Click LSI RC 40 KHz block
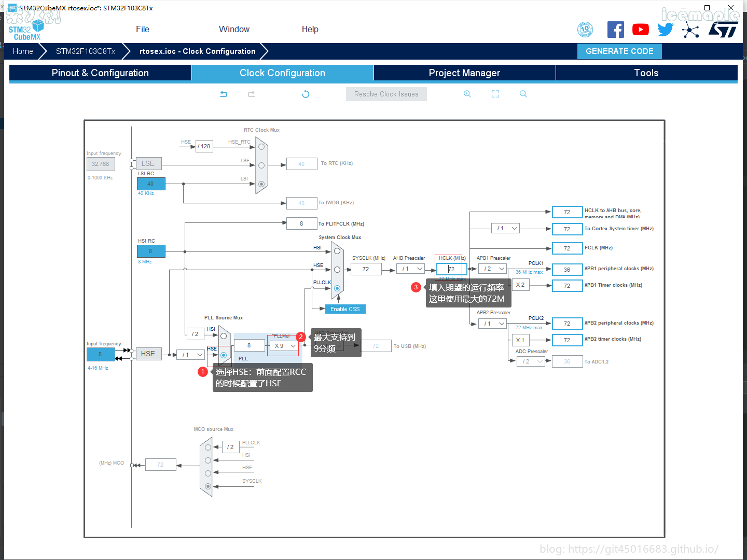 (151, 184)
